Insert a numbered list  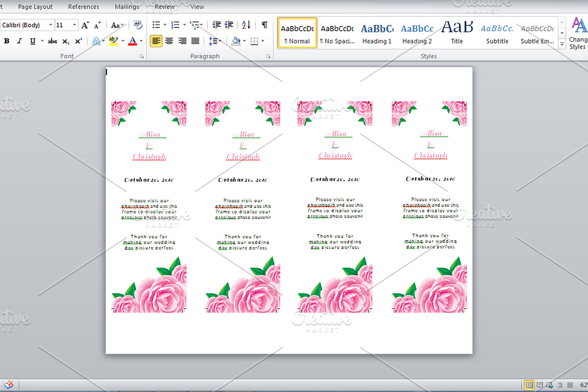click(175, 25)
